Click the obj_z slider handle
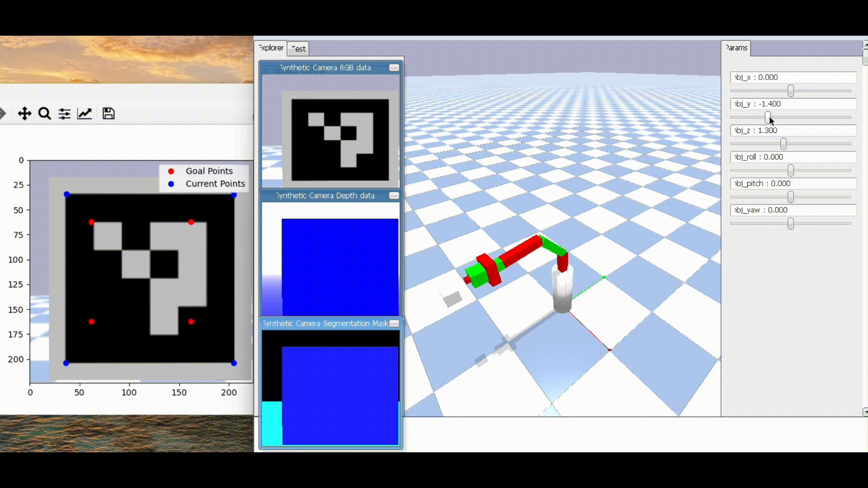The width and height of the screenshot is (868, 488). point(783,144)
